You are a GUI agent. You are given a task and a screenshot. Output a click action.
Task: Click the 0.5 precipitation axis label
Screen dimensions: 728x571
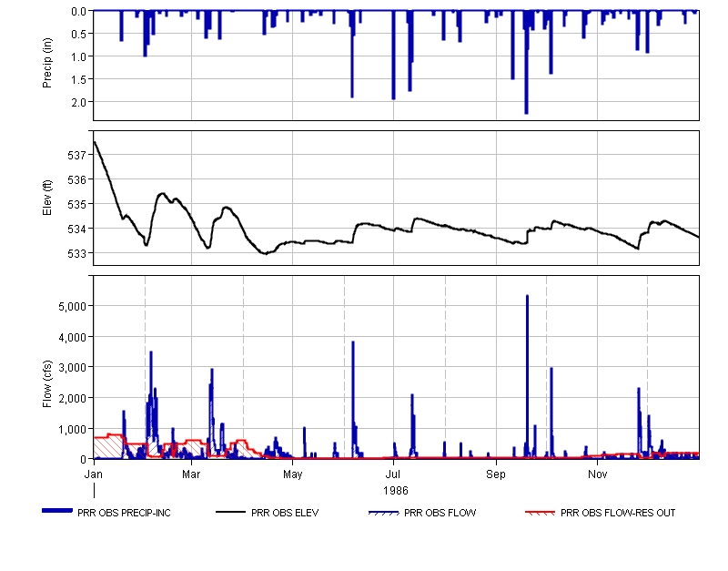point(79,34)
